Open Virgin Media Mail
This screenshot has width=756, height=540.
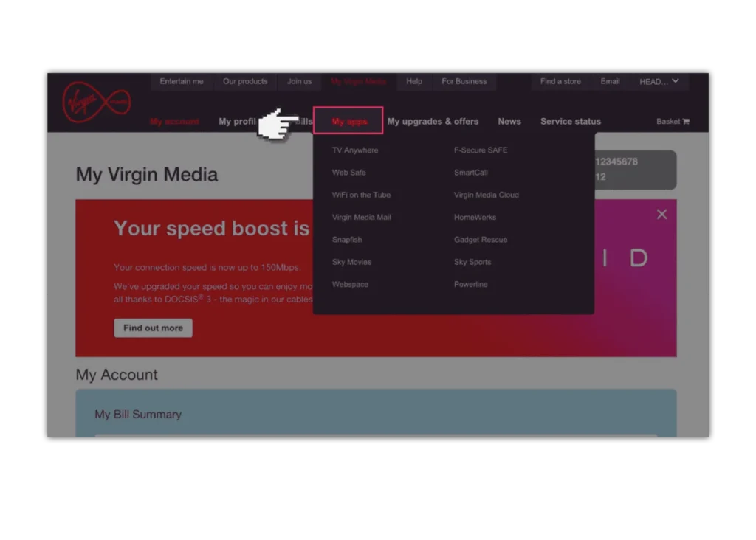click(x=361, y=217)
